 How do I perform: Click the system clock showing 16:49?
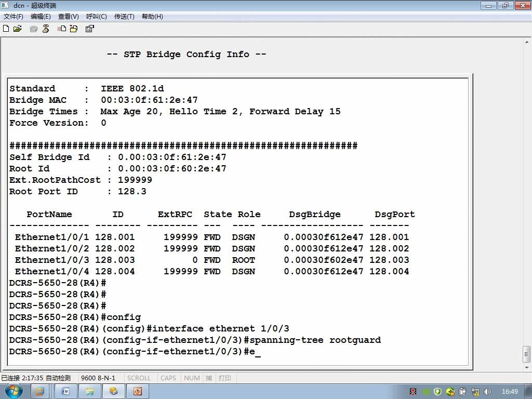point(510,392)
